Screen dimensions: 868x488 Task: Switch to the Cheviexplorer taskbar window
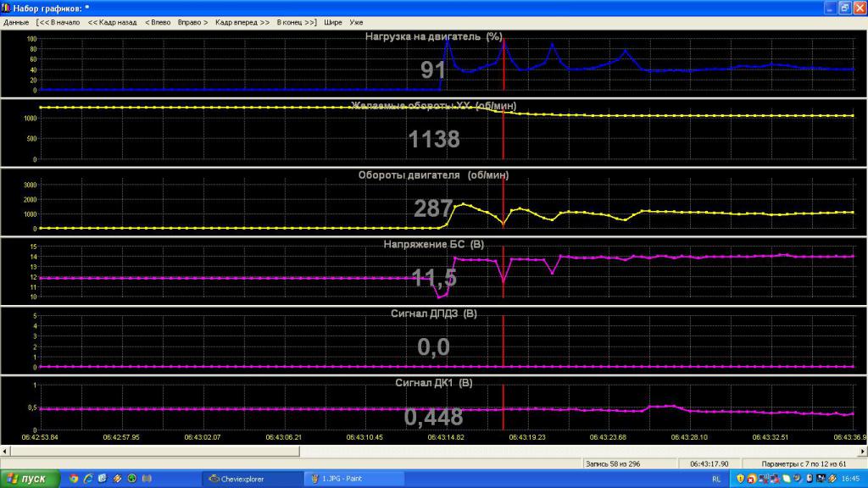252,479
